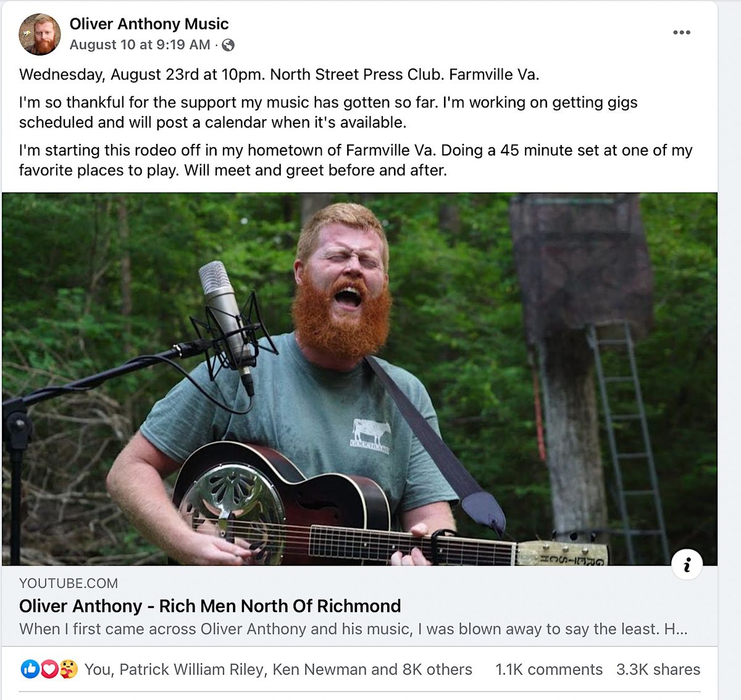Open the Rich Men North Of Richmond title
This screenshot has height=700, width=741.
[x=210, y=606]
